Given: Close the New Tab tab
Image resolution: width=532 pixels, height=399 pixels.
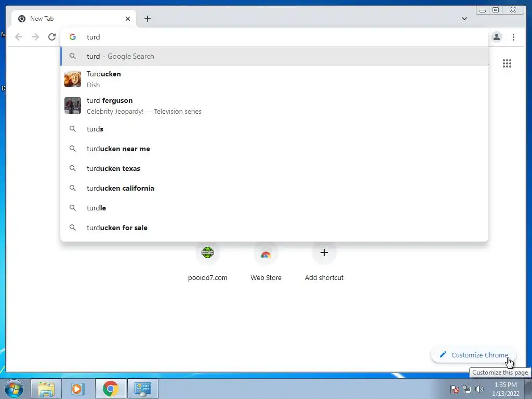Looking at the screenshot, I should coord(128,19).
